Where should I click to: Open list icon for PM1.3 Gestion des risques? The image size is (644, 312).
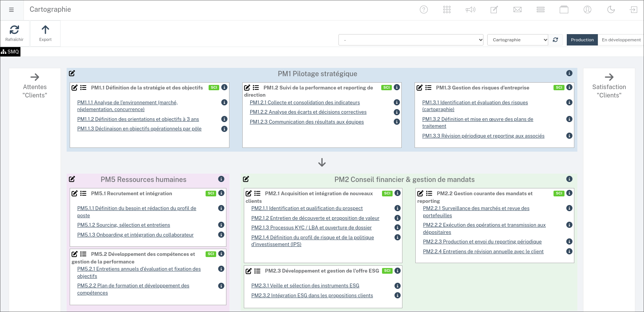(x=428, y=88)
